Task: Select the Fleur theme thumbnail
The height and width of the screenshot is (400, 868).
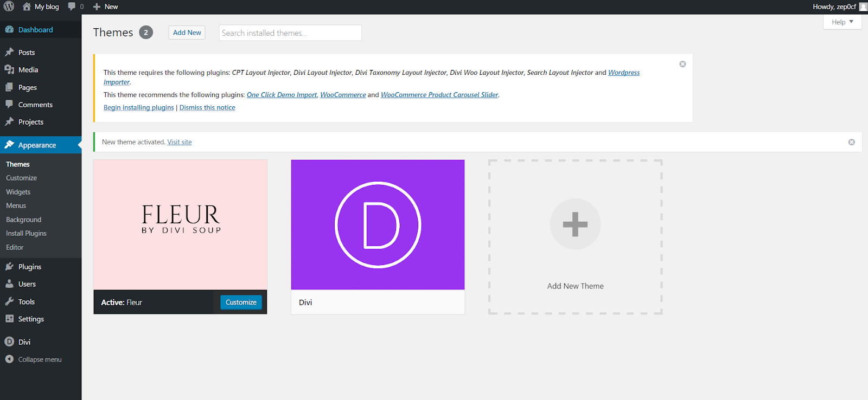Action: 180,225
